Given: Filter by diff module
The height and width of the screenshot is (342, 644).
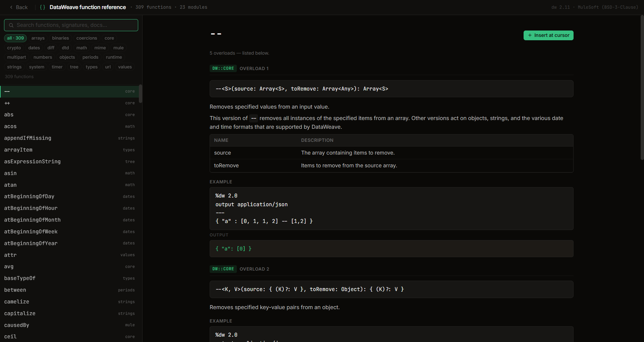Looking at the screenshot, I should [x=51, y=48].
